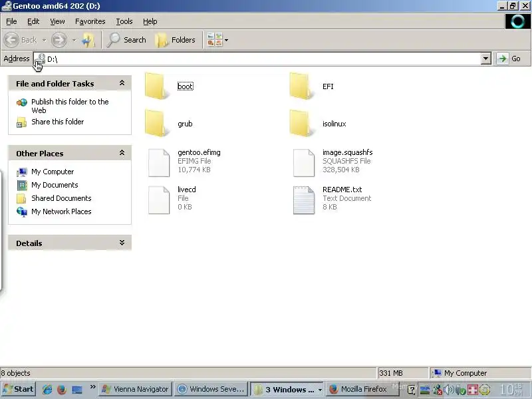Click the My Computer status bar zone
This screenshot has width=532, height=399.
click(x=479, y=373)
